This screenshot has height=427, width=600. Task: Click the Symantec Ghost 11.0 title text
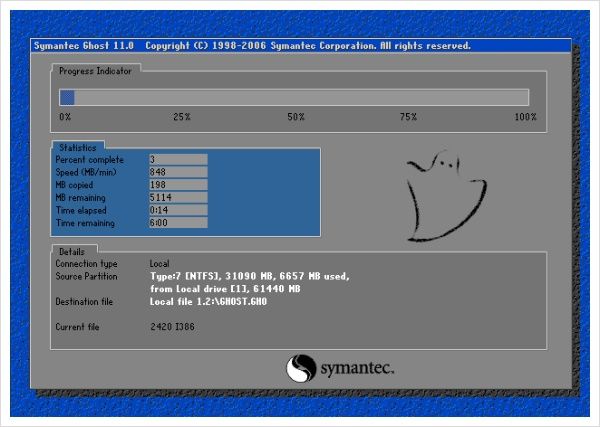pos(84,46)
